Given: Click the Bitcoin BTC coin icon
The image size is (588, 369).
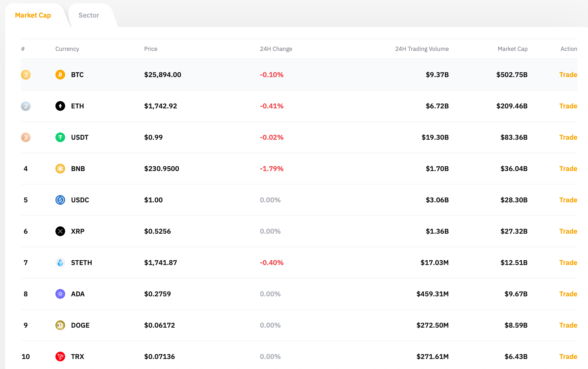Looking at the screenshot, I should coord(60,75).
